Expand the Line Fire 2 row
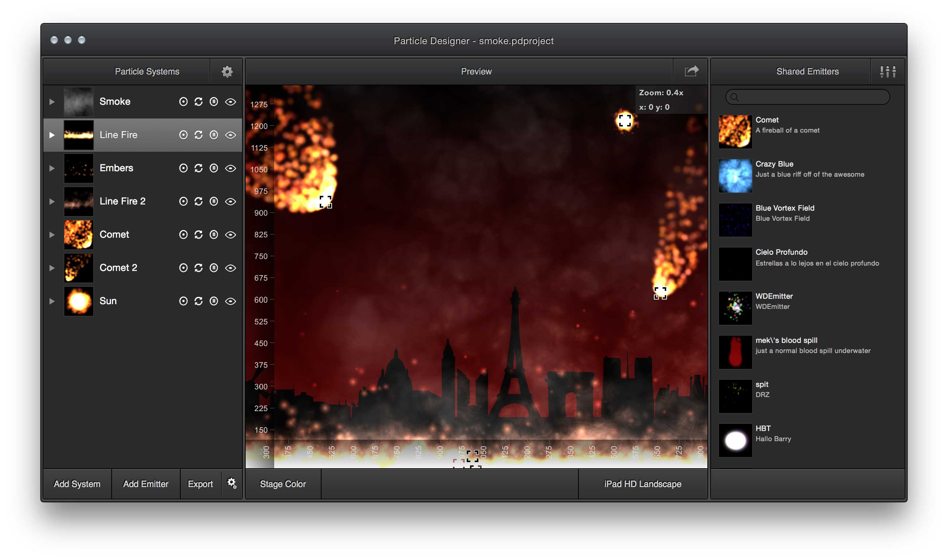The width and height of the screenshot is (948, 560). tap(52, 201)
